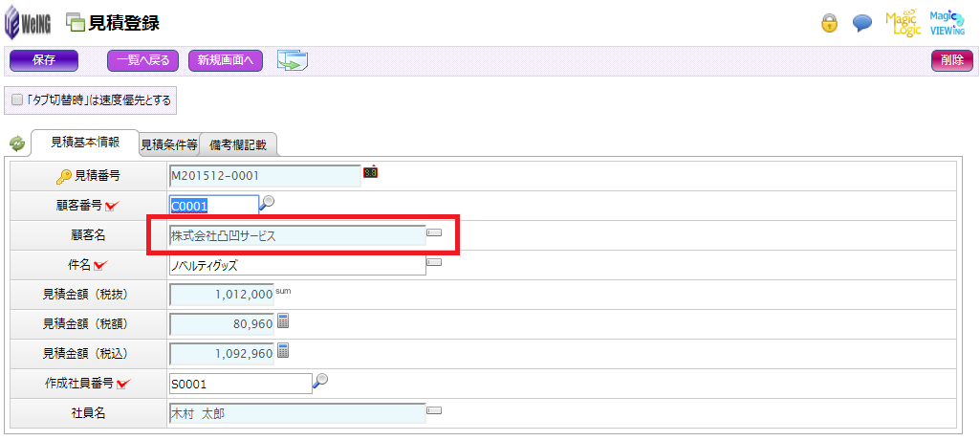Click the copy-window icon beside 新規画面へ
The width and height of the screenshot is (980, 441).
(292, 60)
